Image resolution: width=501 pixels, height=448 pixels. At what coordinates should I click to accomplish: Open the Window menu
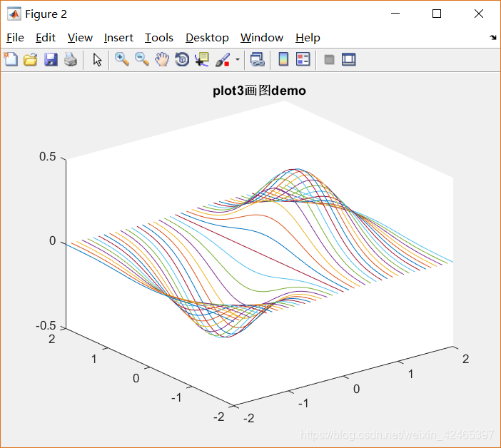pyautogui.click(x=262, y=38)
